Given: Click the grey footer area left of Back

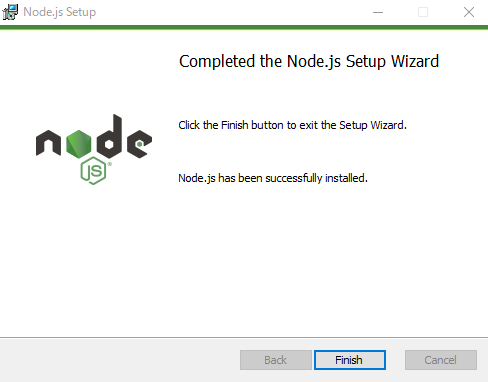Looking at the screenshot, I should tap(120, 360).
